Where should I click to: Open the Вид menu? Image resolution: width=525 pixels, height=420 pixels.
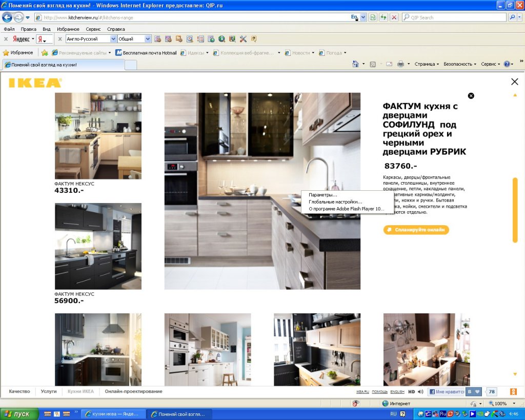click(x=47, y=29)
